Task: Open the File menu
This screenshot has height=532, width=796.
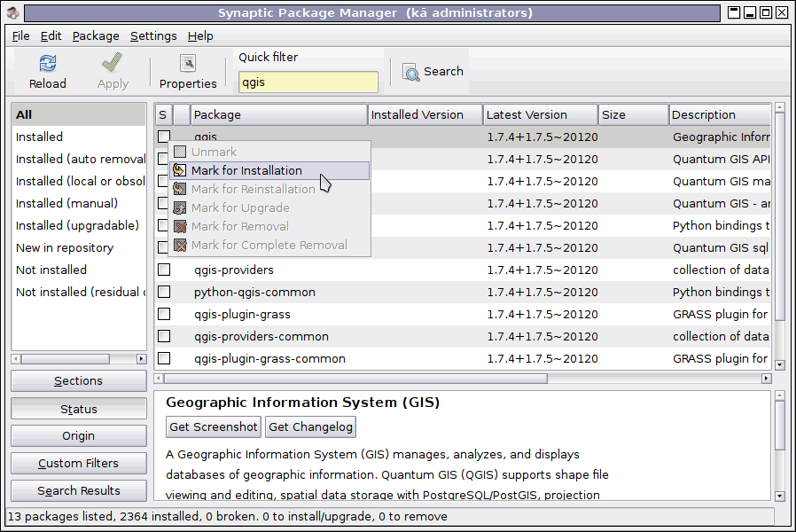Action: [20, 36]
